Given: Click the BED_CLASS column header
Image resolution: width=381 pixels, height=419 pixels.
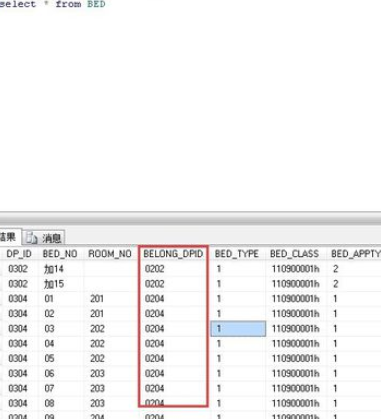Looking at the screenshot, I should [x=294, y=254].
